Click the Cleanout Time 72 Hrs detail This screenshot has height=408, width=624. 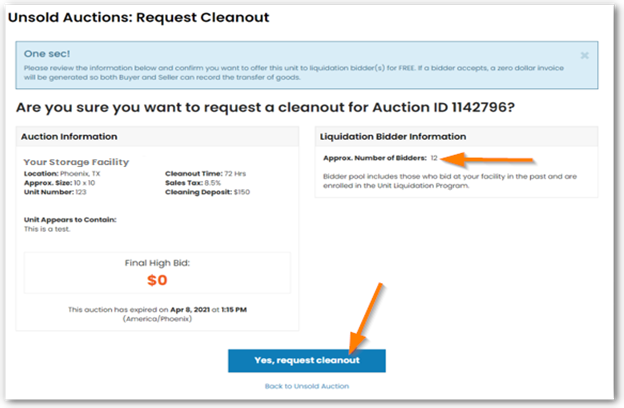point(205,174)
